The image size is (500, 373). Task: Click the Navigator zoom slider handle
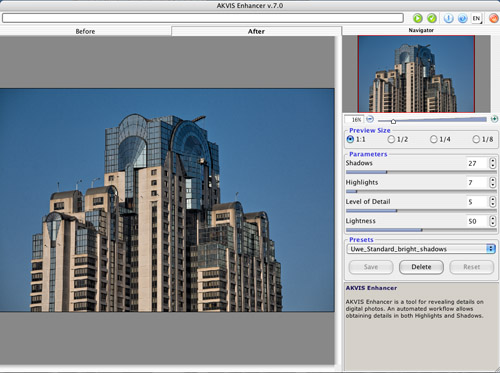pos(393,121)
